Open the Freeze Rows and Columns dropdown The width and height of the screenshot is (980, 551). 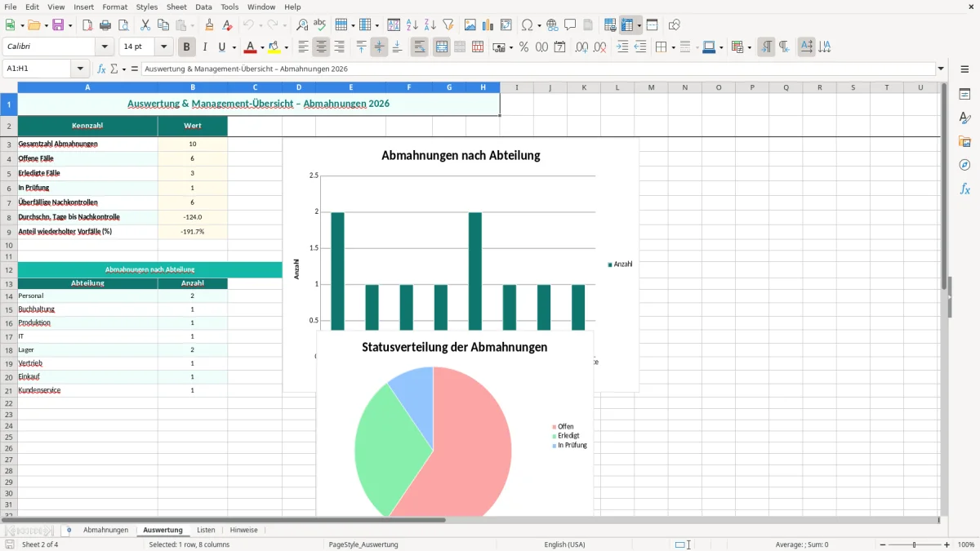pos(639,25)
